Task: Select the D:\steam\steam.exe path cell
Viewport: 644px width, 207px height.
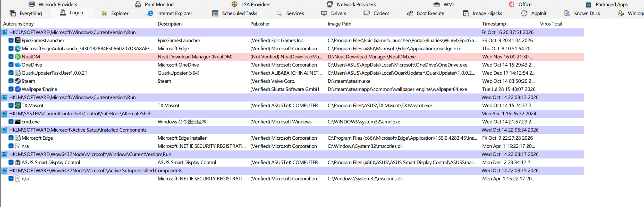Action: pos(349,81)
